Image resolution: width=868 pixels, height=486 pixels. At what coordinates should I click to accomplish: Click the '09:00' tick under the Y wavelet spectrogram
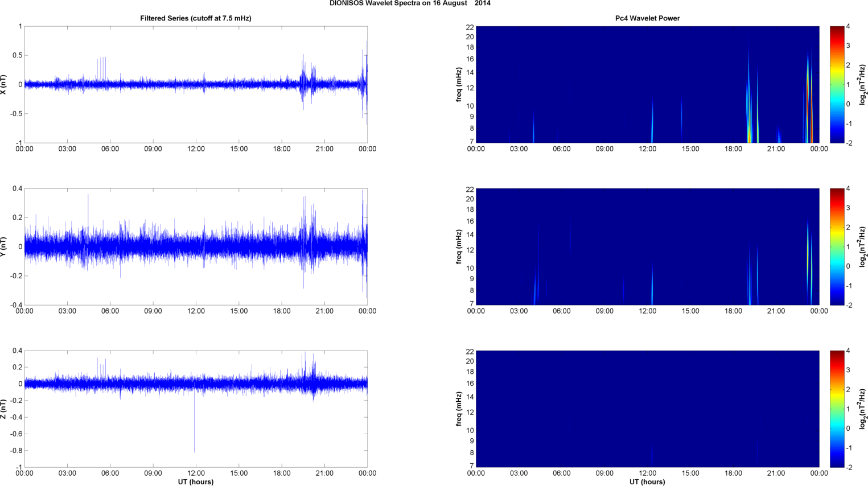pyautogui.click(x=604, y=311)
